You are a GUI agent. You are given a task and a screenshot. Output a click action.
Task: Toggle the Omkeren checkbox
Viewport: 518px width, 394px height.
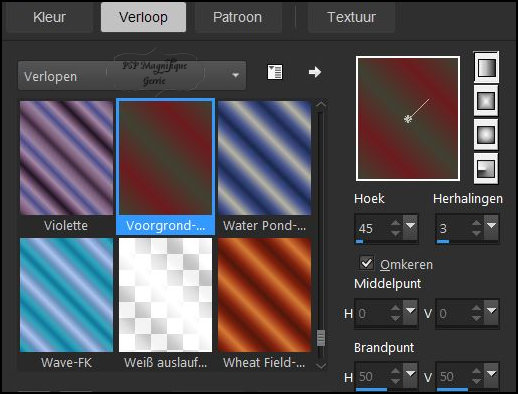coord(367,263)
